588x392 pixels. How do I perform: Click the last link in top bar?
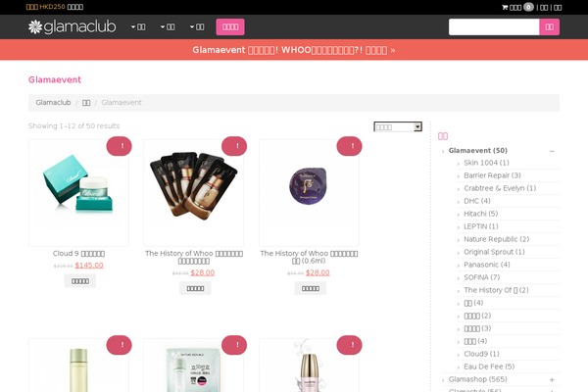558,8
